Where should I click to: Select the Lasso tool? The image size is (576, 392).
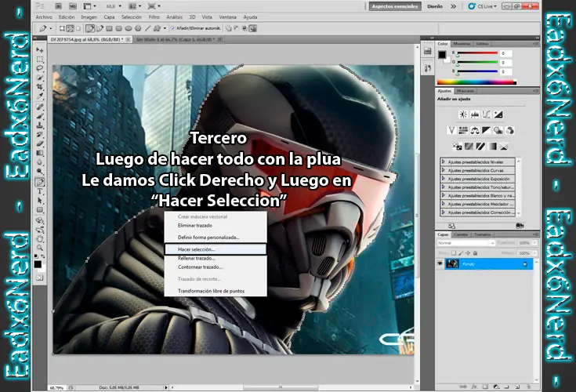(x=40, y=68)
